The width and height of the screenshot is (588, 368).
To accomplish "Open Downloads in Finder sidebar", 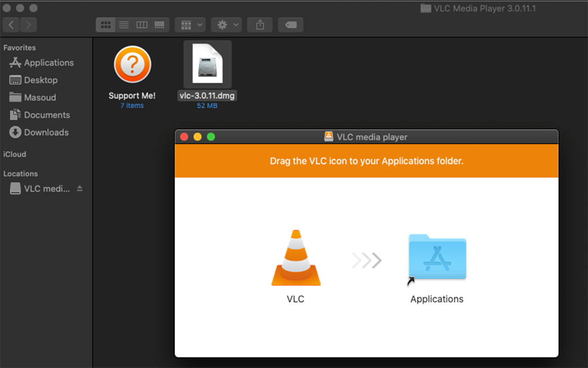I will click(39, 132).
